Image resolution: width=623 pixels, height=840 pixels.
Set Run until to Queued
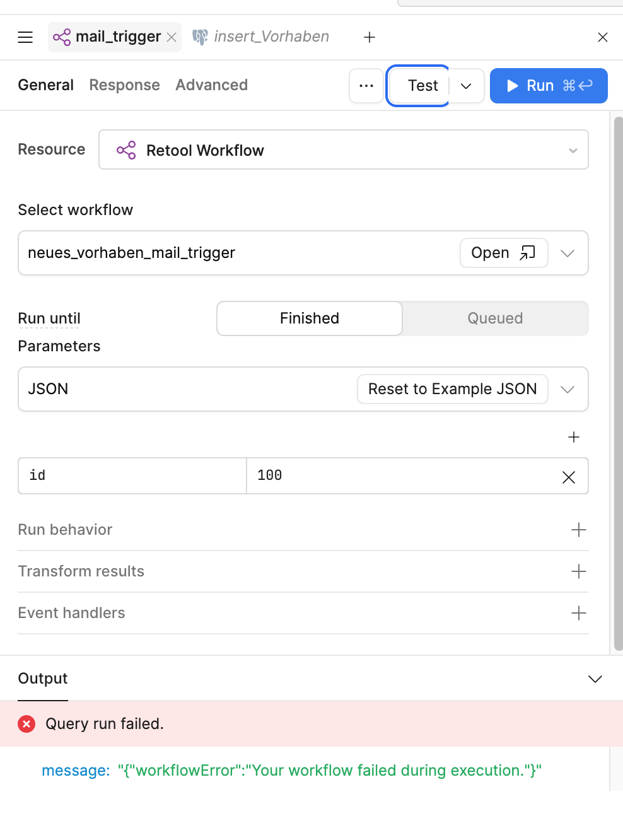[495, 318]
